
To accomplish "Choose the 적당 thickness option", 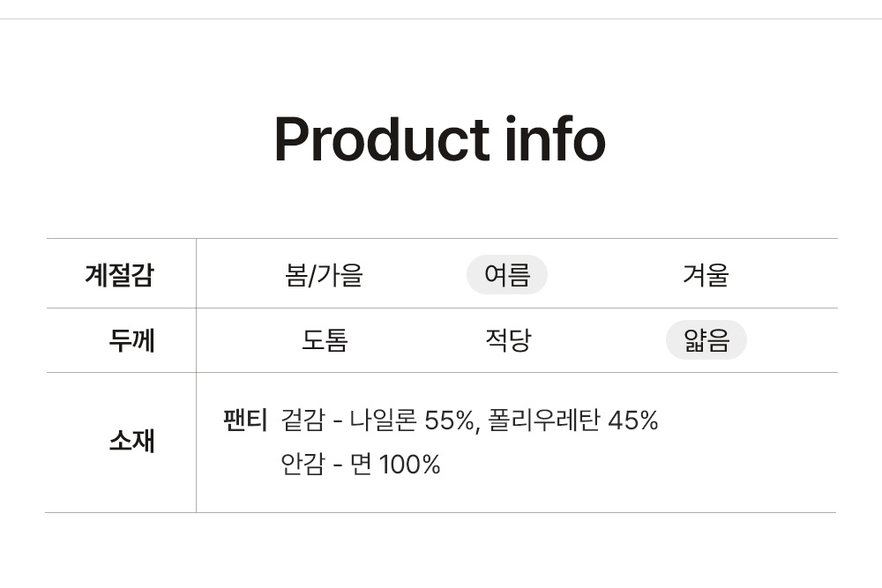I will (508, 340).
